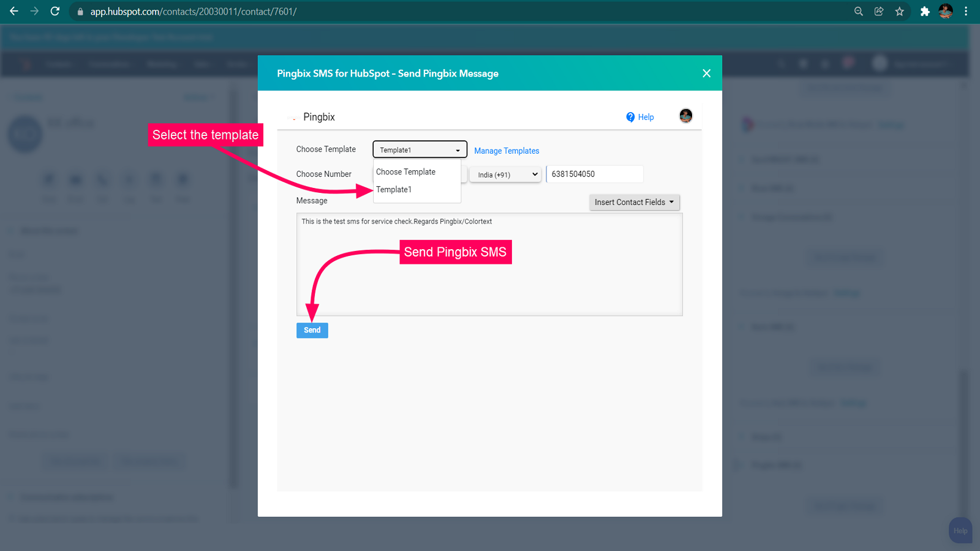Open the Chrome three-dot menu
The height and width of the screenshot is (551, 980).
(966, 11)
